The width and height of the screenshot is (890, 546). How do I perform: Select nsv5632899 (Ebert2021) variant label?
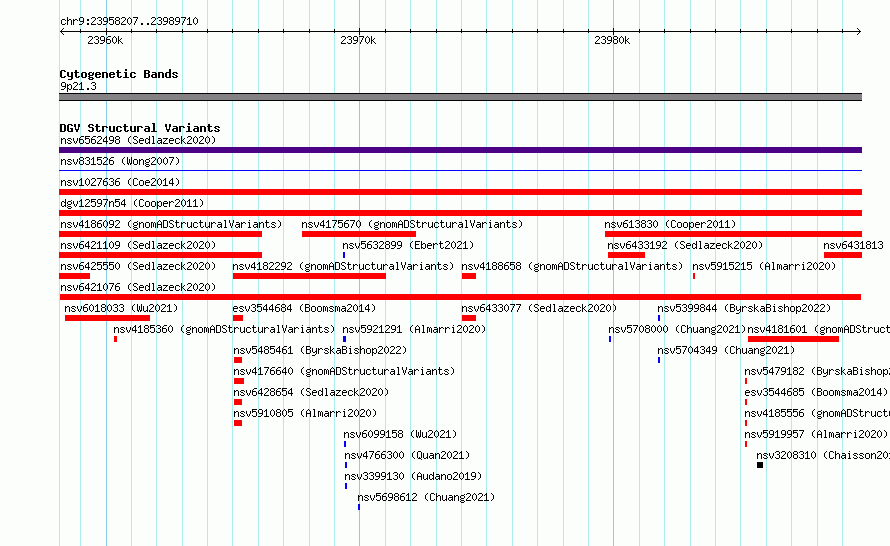pyautogui.click(x=408, y=245)
